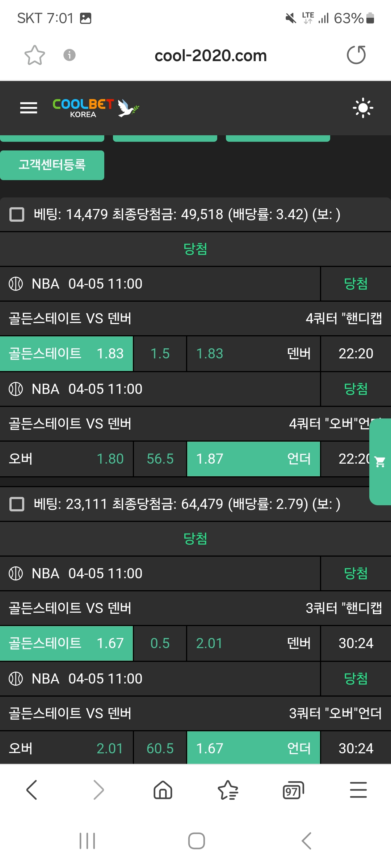Open the bookmarks list star icon
The height and width of the screenshot is (868, 391).
(x=228, y=790)
